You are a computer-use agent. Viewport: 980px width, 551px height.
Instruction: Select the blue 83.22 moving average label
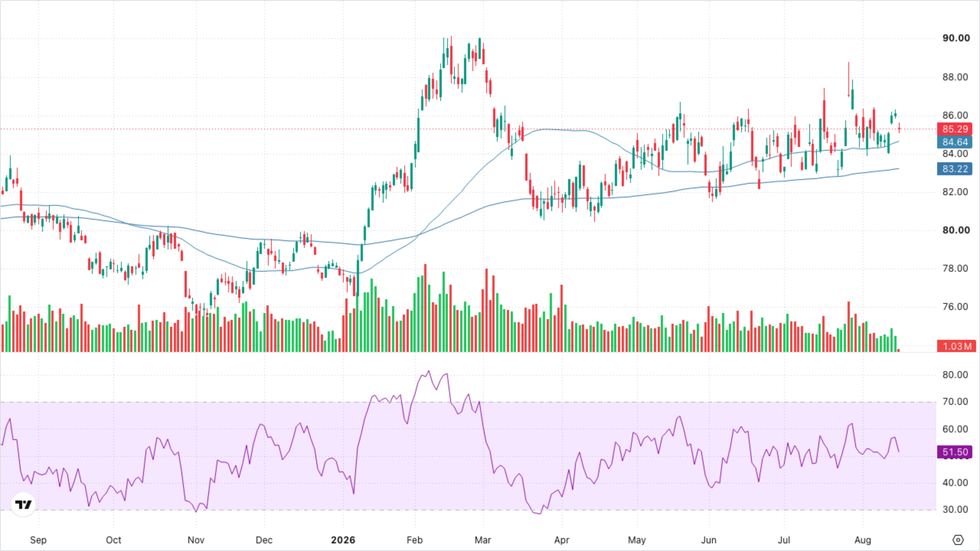[955, 169]
